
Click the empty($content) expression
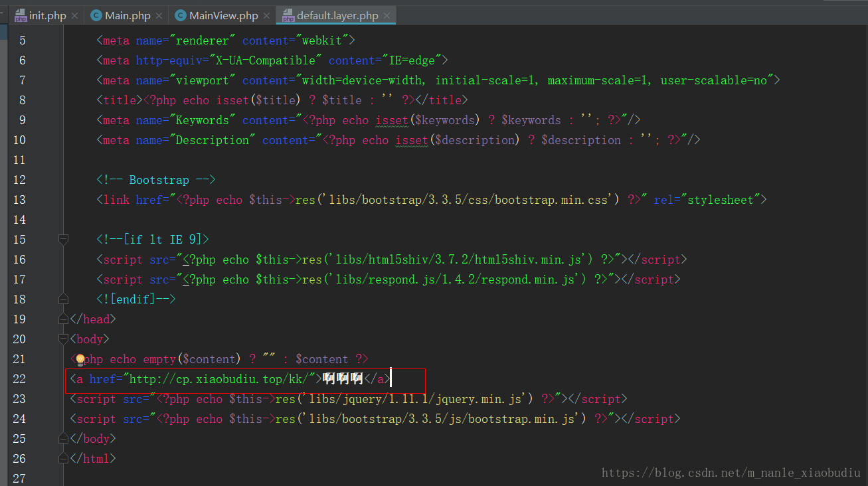coord(193,359)
